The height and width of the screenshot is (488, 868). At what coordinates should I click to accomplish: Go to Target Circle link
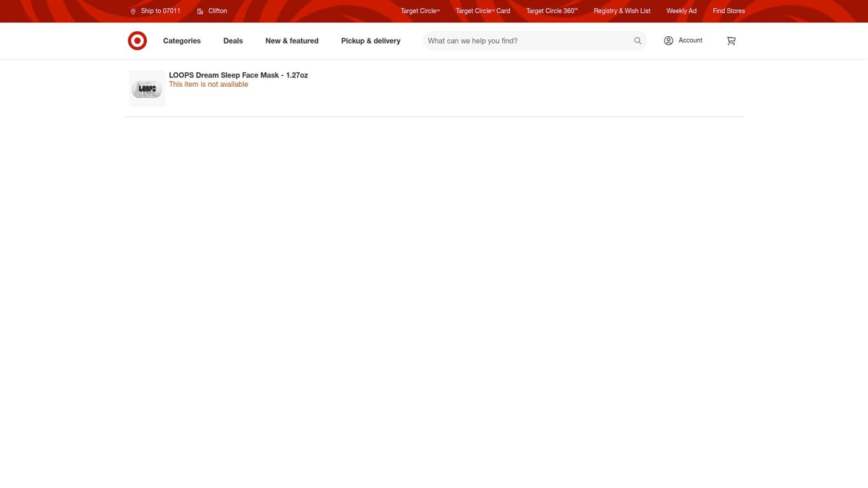[x=420, y=11]
